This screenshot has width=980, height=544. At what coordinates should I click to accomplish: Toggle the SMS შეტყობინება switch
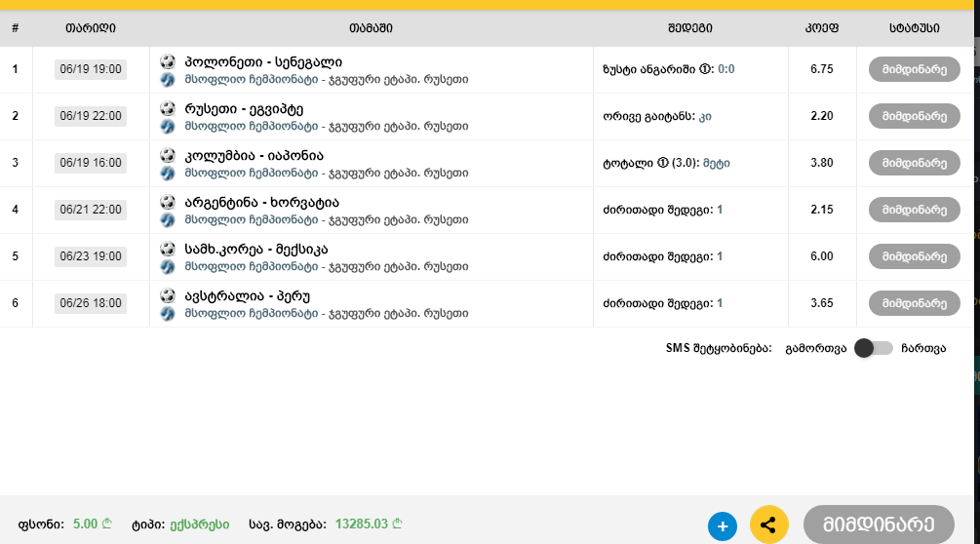click(873, 348)
